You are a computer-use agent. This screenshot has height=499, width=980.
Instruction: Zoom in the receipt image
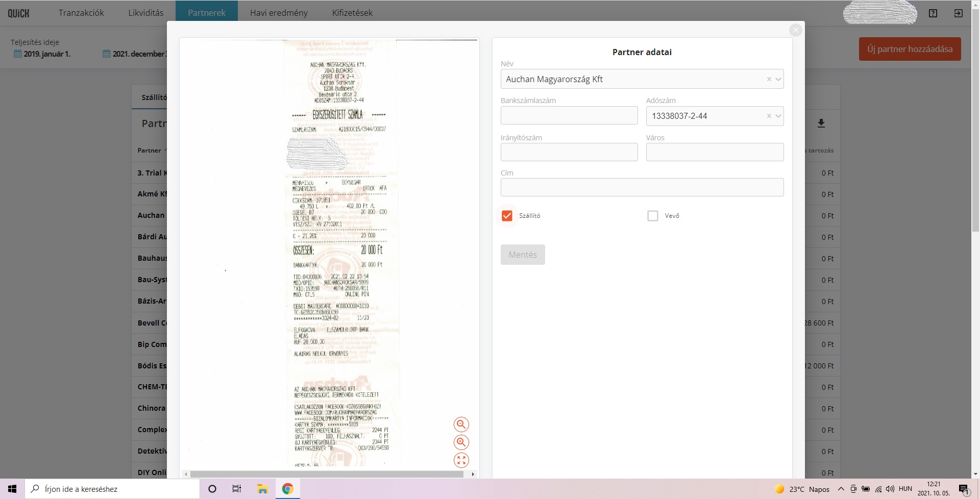click(x=461, y=442)
